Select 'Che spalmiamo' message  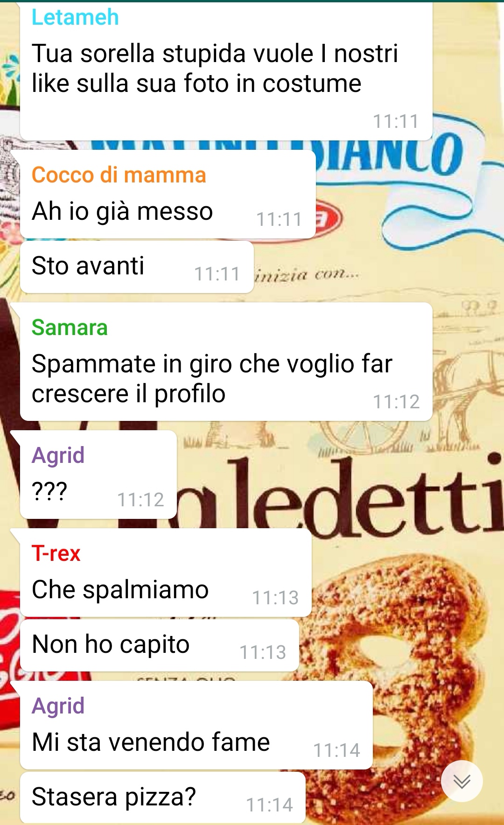pyautogui.click(x=166, y=573)
